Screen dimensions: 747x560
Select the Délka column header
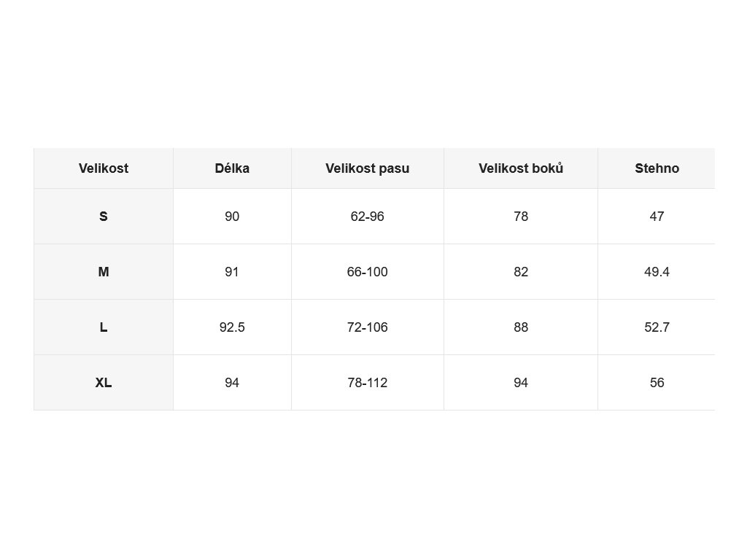(x=232, y=168)
